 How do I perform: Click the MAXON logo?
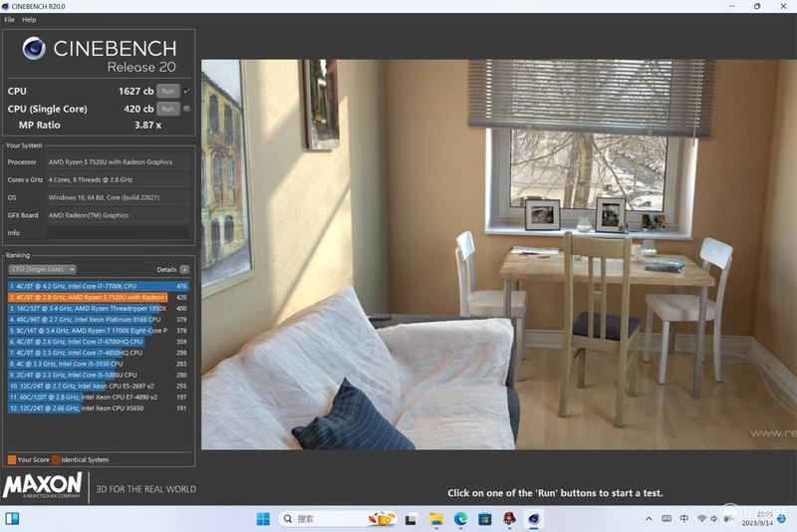click(x=42, y=485)
